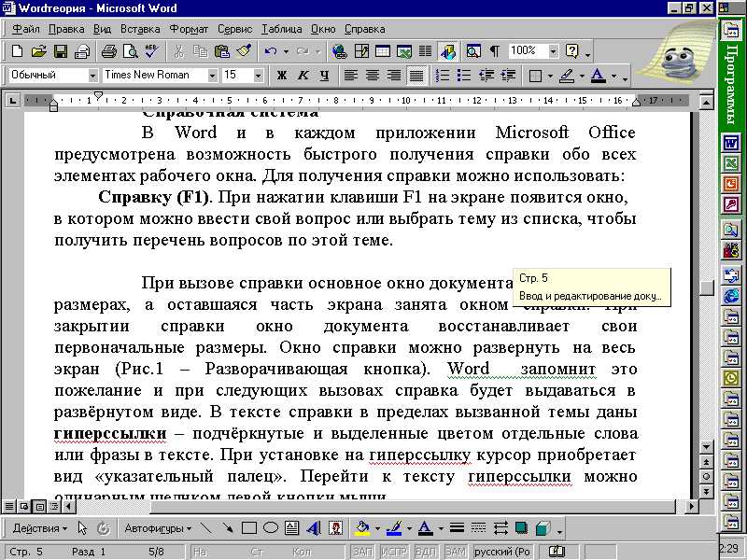Click the русский language indicator in the status bar
The image size is (747, 560).
[502, 552]
